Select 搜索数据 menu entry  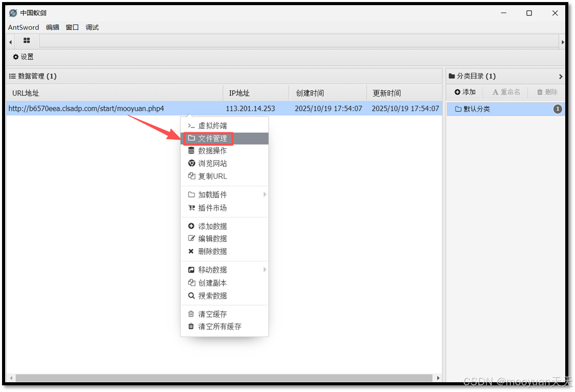pyautogui.click(x=225, y=295)
